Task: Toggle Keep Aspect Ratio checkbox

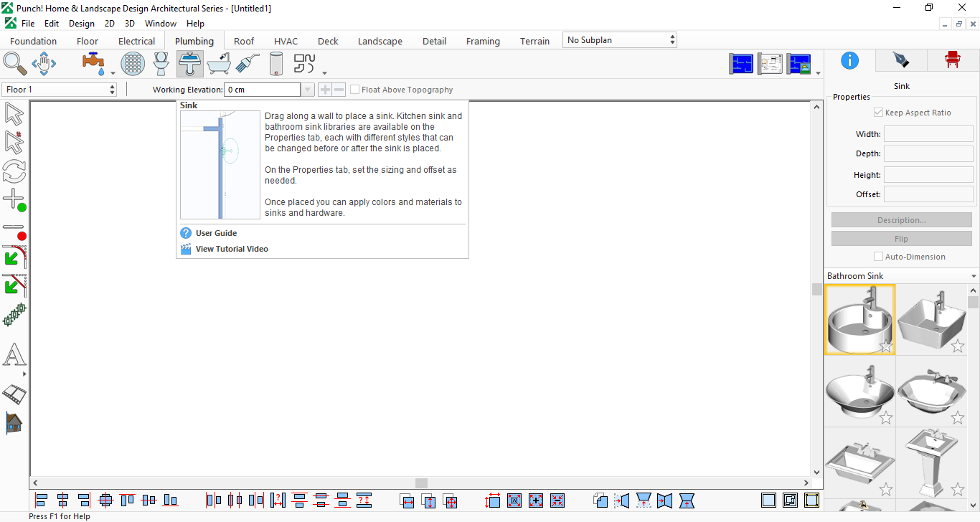Action: click(878, 113)
